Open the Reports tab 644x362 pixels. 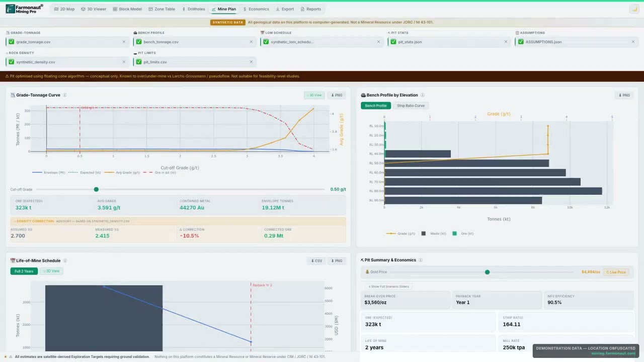click(310, 9)
